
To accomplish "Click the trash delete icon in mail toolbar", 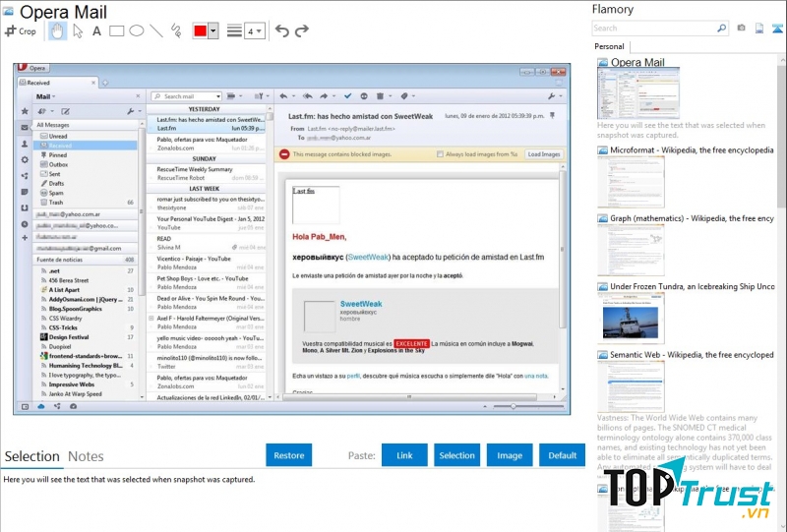I will [380, 95].
